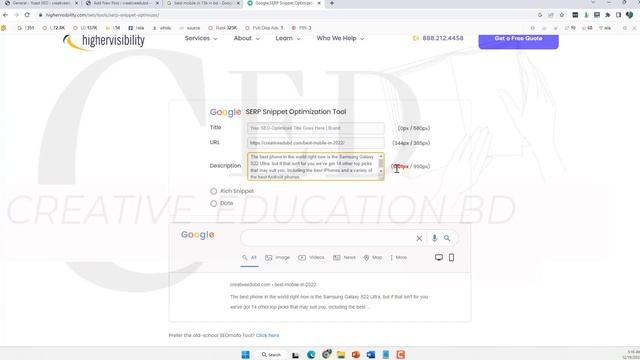Switch to the Videos results tab
The height and width of the screenshot is (360, 640).
(311, 258)
